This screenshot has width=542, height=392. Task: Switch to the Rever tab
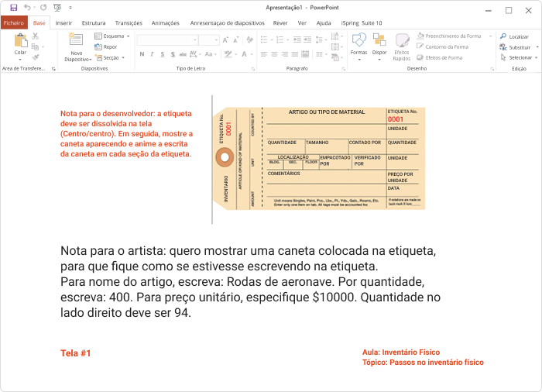(280, 22)
